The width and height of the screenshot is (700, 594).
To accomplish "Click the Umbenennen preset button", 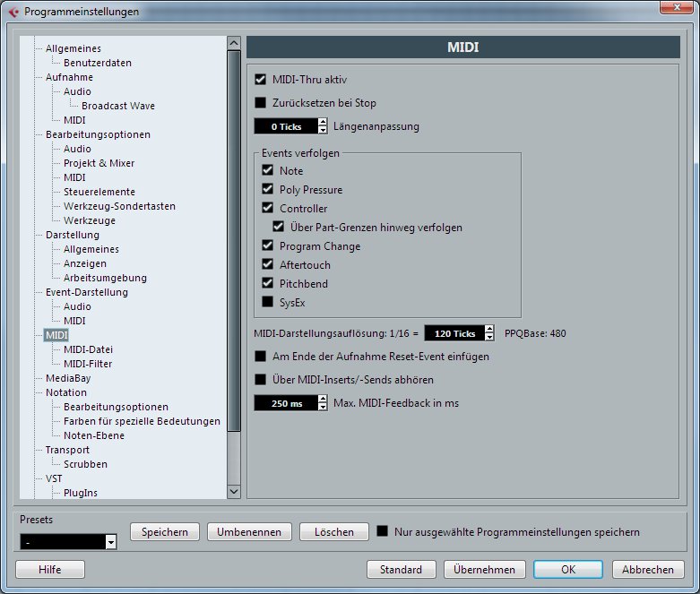I will pyautogui.click(x=249, y=532).
